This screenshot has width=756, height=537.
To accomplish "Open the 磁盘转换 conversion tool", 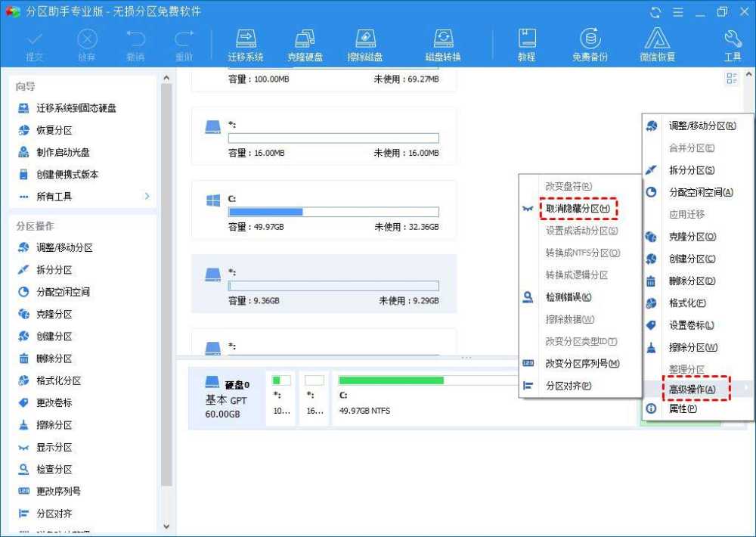I will [x=443, y=43].
